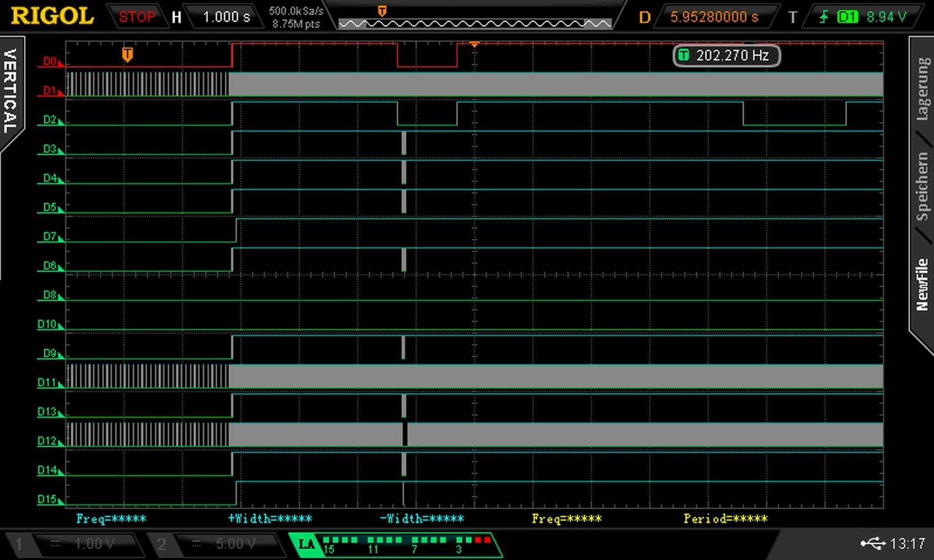The width and height of the screenshot is (934, 560).
Task: Click the -Width=***** measurement
Action: coord(422,519)
